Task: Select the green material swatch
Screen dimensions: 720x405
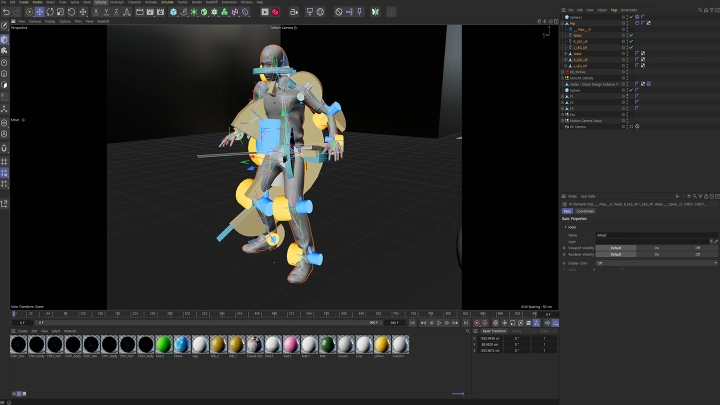Action: click(164, 344)
